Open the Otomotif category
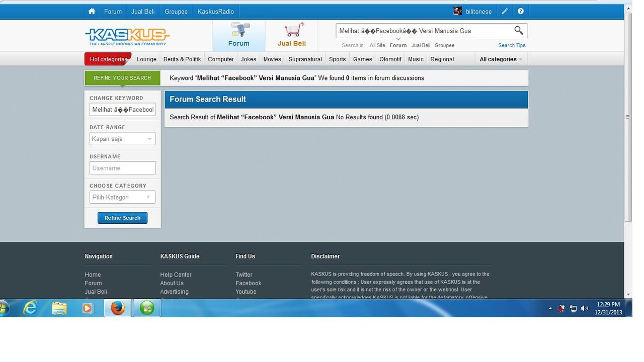Viewport: 644px width, 362px height. click(390, 59)
